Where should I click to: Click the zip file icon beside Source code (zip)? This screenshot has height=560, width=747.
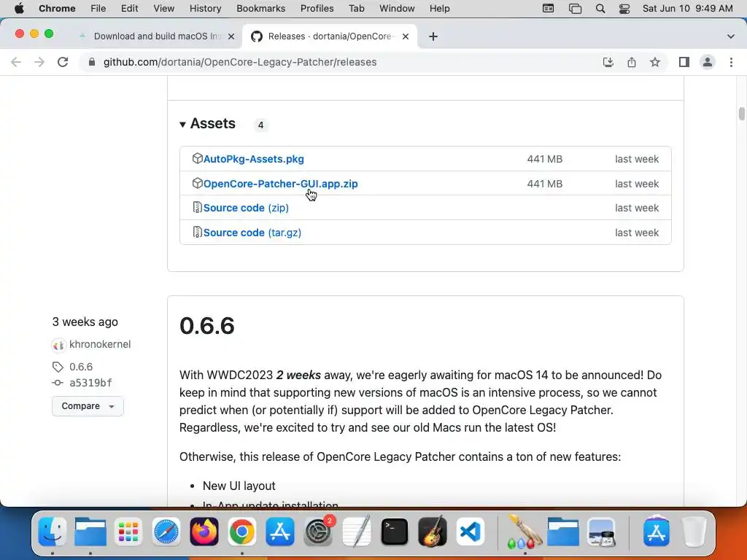point(197,207)
